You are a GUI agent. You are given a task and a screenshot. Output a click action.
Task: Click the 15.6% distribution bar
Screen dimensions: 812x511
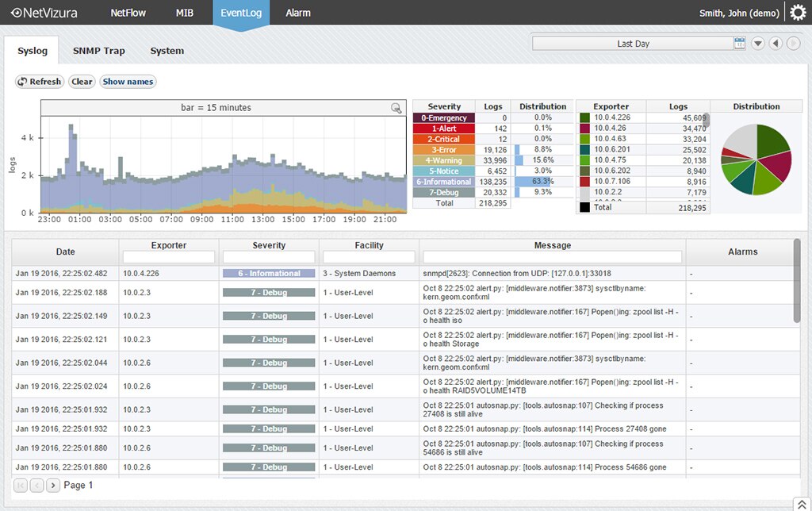tap(519, 160)
